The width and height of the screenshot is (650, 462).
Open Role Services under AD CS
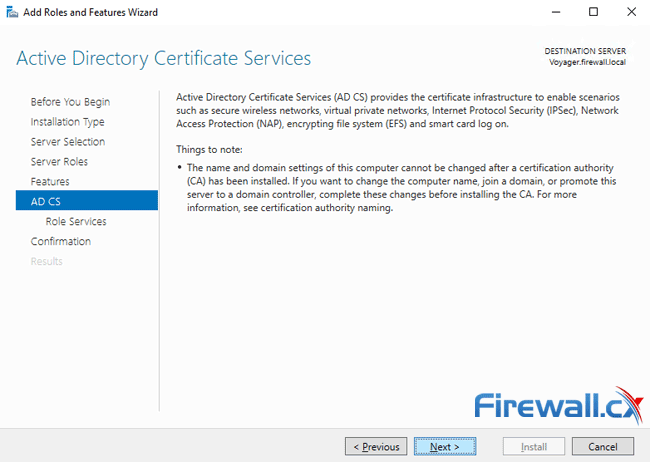75,222
